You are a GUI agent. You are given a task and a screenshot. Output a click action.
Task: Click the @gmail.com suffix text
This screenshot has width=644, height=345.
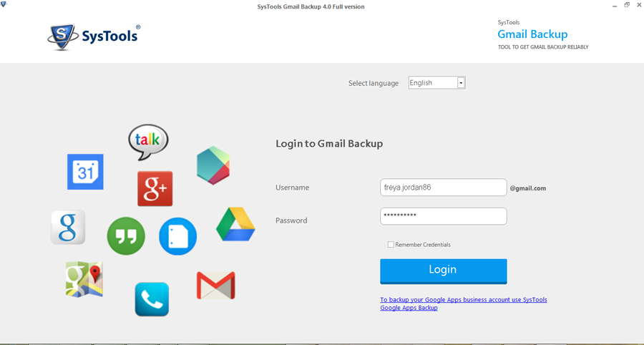pyautogui.click(x=528, y=188)
